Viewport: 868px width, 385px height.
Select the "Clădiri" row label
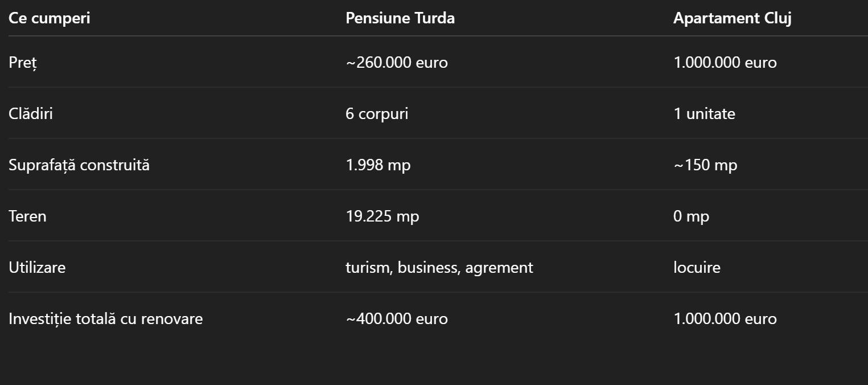click(31, 114)
